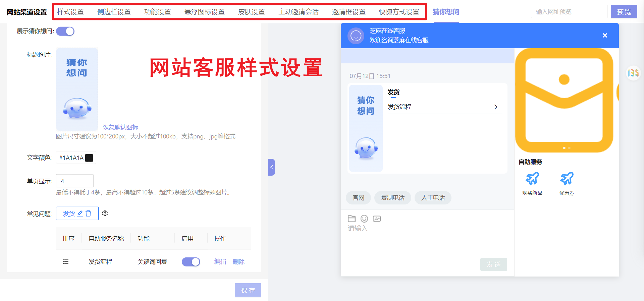Screen dimensions: 644x301
Task: Click the 人工电话 quick button
Action: pyautogui.click(x=433, y=198)
